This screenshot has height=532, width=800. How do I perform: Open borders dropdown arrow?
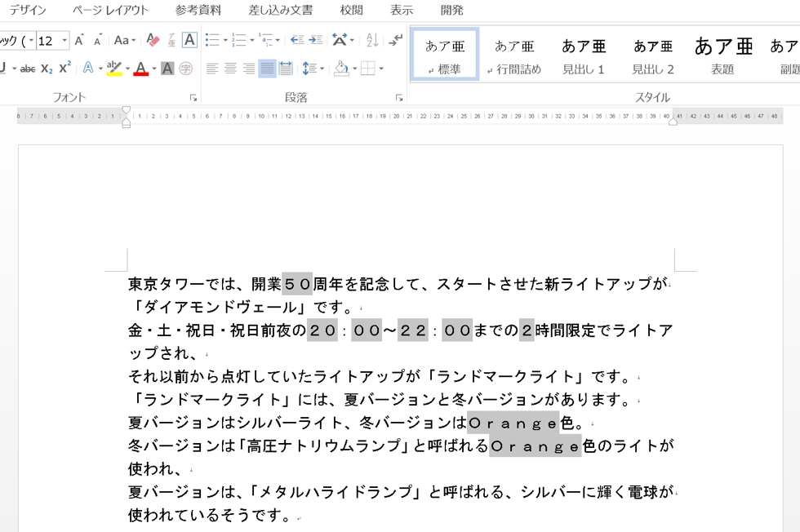pos(381,68)
